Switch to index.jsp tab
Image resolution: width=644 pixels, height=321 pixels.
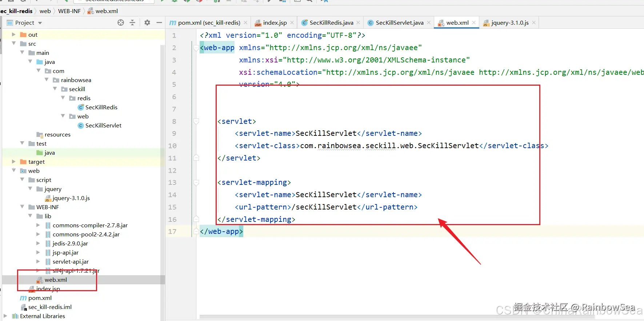pos(275,23)
